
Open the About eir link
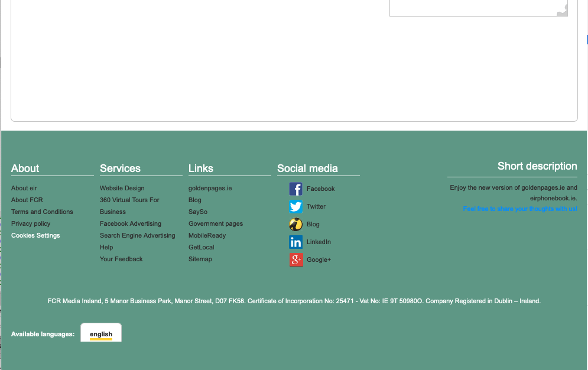tap(24, 188)
